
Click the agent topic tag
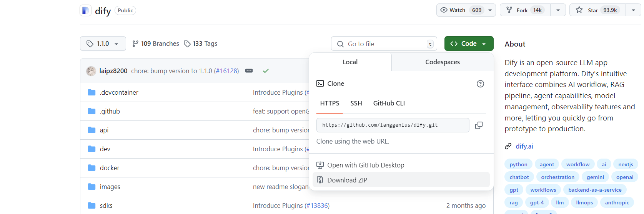pos(547,164)
